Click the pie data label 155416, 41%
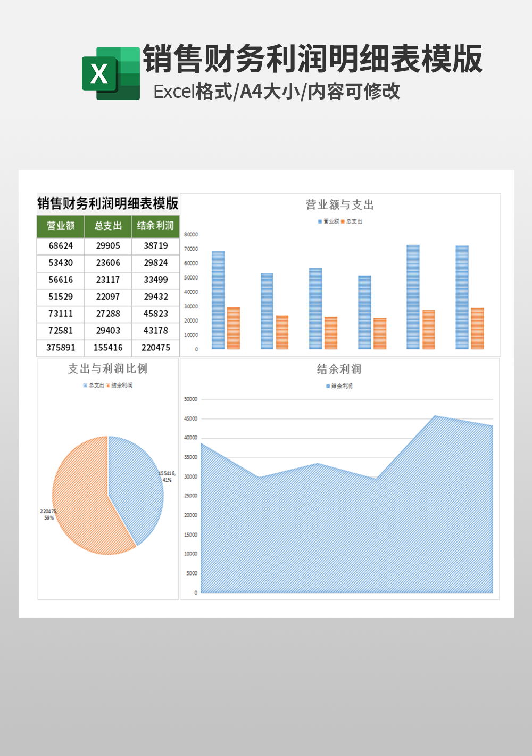Viewport: 532px width, 756px height. pos(167,476)
